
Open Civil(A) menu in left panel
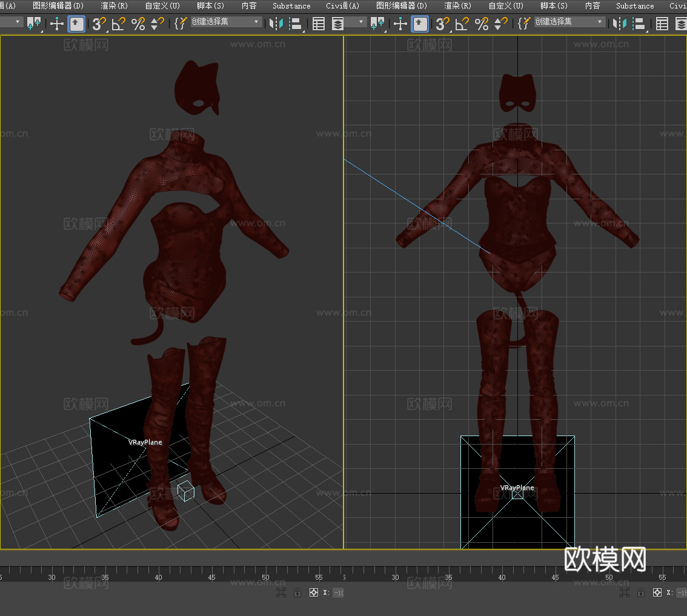[343, 5]
